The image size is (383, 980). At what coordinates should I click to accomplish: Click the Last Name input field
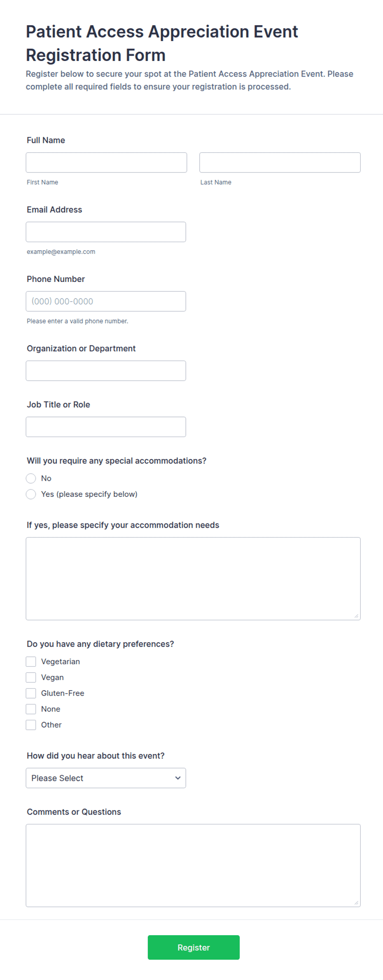click(x=280, y=163)
